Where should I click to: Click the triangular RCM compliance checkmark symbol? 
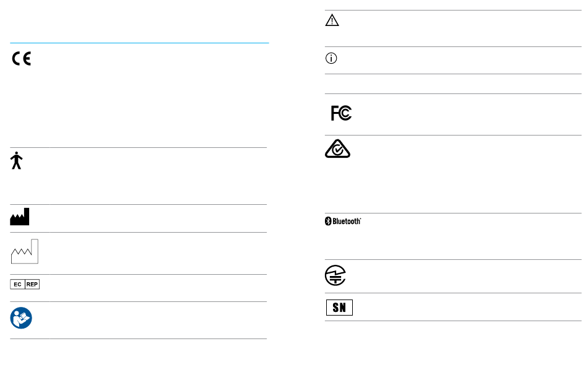point(337,149)
